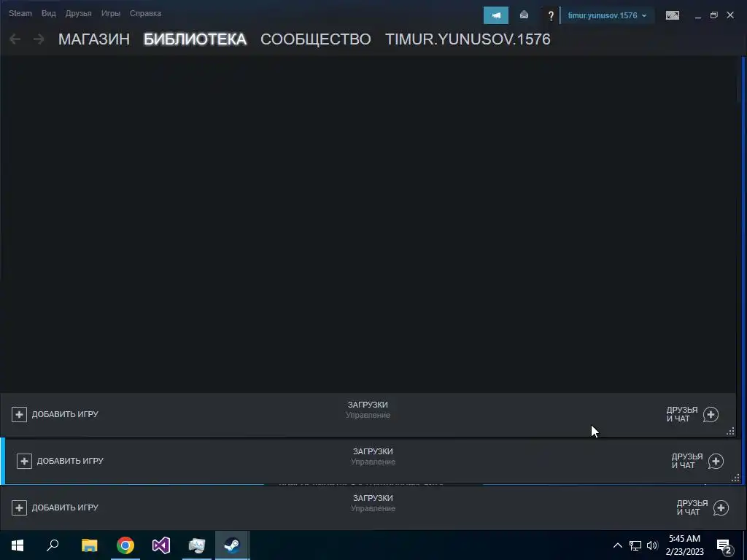Open the monitor app icon left of the Steam icon

(x=197, y=545)
